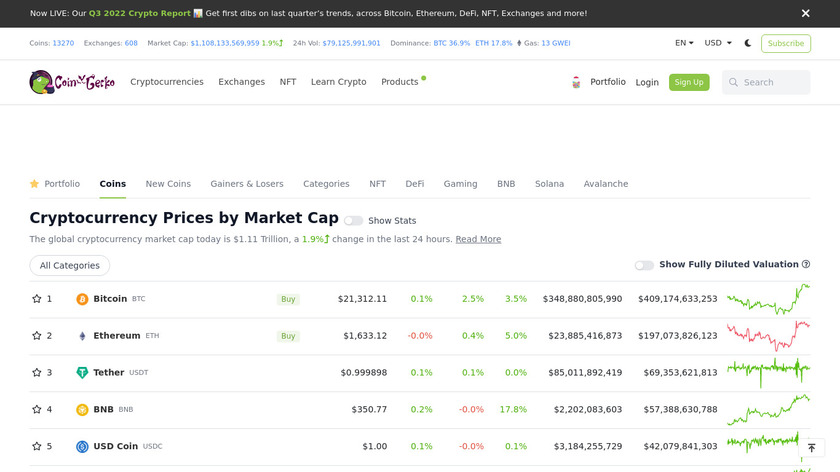Click the Fully Diluted Valuation help icon

coord(806,264)
